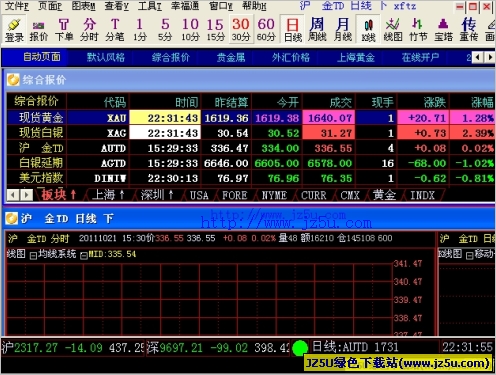Select the 黄金 market tab
The width and height of the screenshot is (496, 375).
384,195
